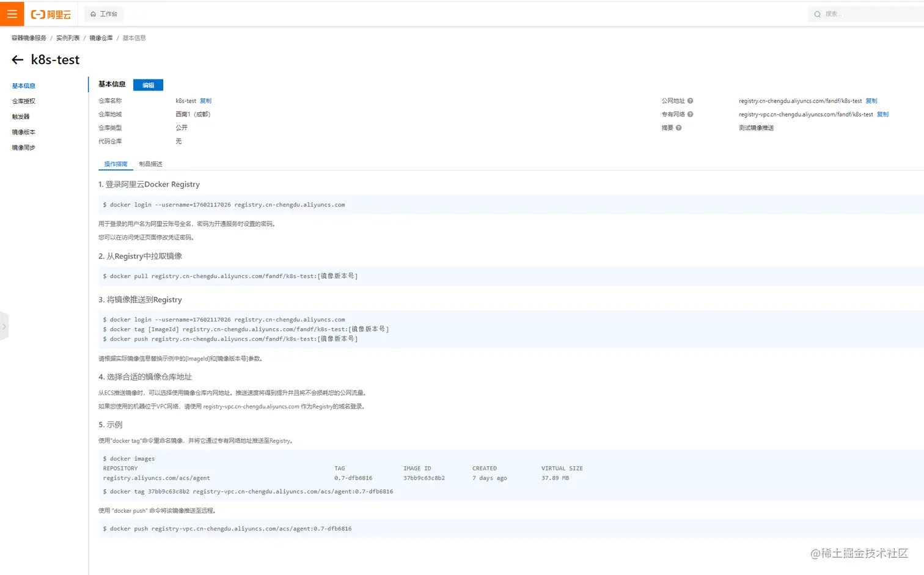Click heading 2. 从Registry中拉取镜像

(x=140, y=257)
